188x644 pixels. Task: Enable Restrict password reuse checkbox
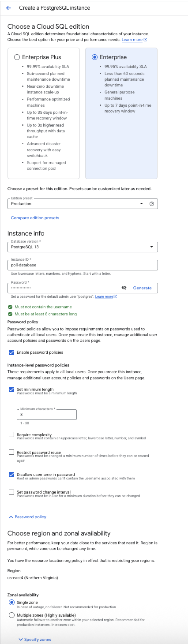click(11, 452)
